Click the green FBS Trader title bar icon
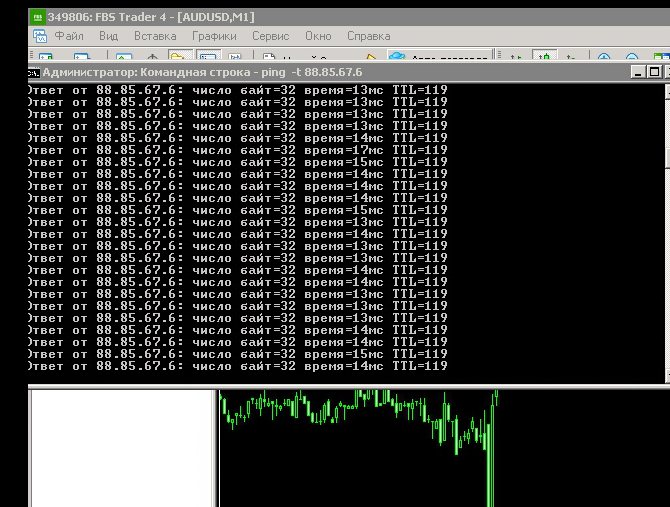Screen dimensions: 670x507 [x=38, y=18]
